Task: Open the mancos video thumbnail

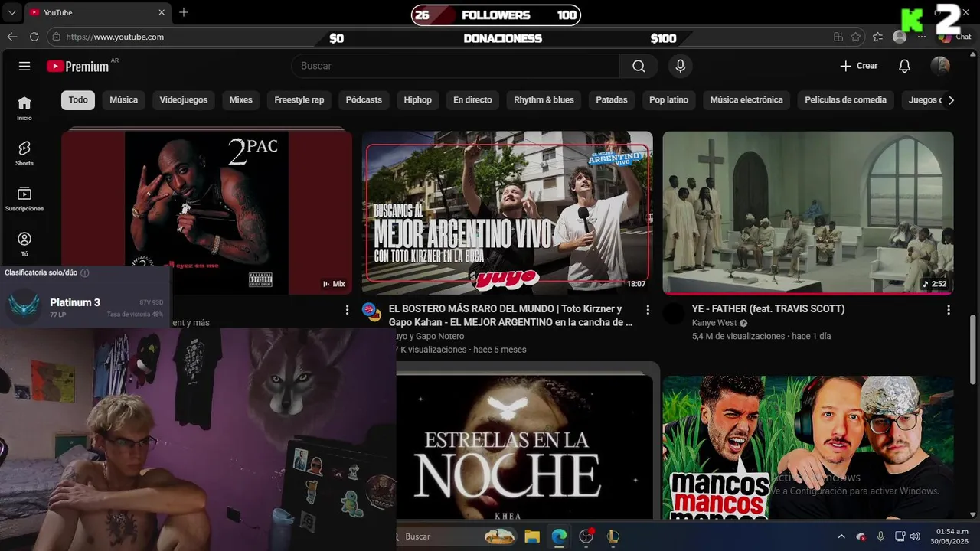Action: pyautogui.click(x=808, y=447)
